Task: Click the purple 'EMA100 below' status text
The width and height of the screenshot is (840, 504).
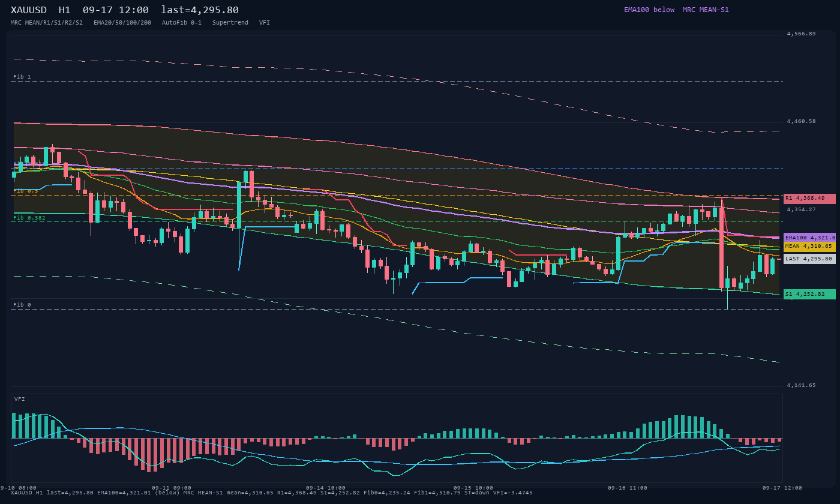Action: (649, 10)
